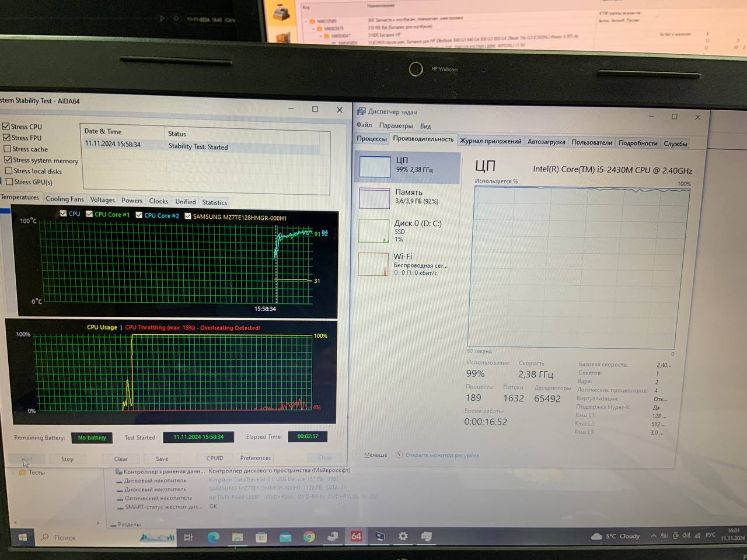Open the Файл menu in Task Manager
The width and height of the screenshot is (747, 560).
pyautogui.click(x=364, y=125)
